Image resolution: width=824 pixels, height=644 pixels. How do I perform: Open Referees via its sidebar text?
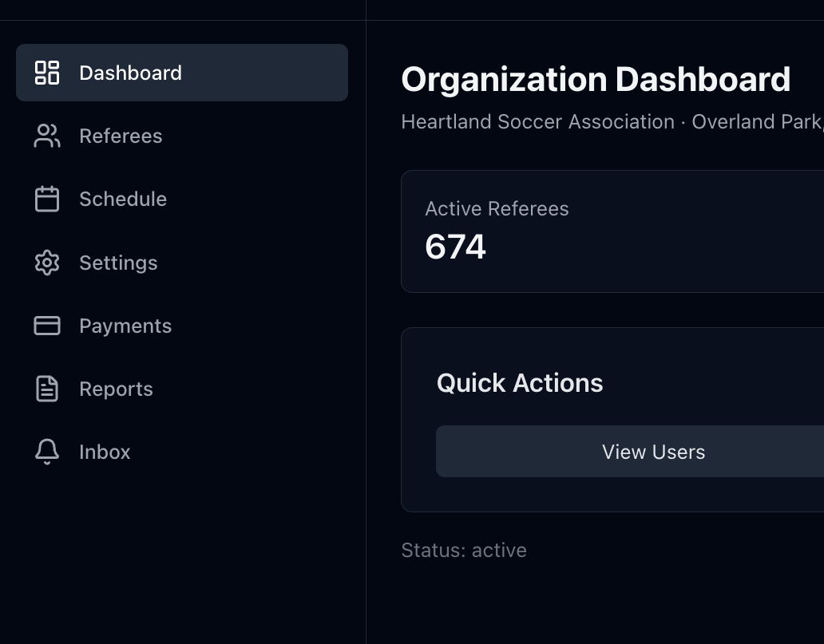(121, 136)
